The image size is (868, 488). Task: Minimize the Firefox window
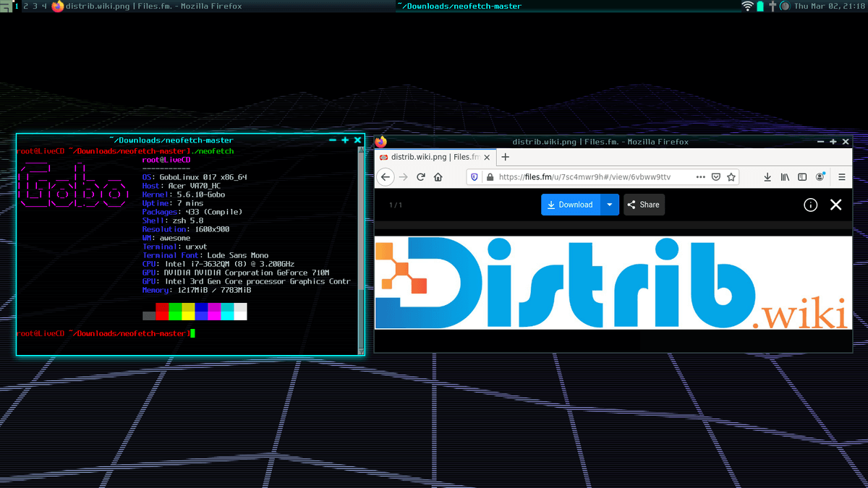click(x=821, y=142)
